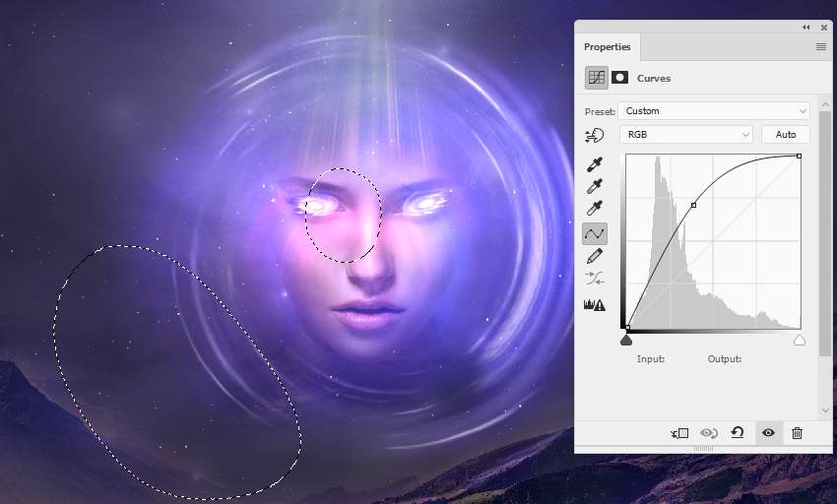The image size is (837, 504).
Task: Toggle adjustment layer visibility eye
Action: pyautogui.click(x=768, y=433)
